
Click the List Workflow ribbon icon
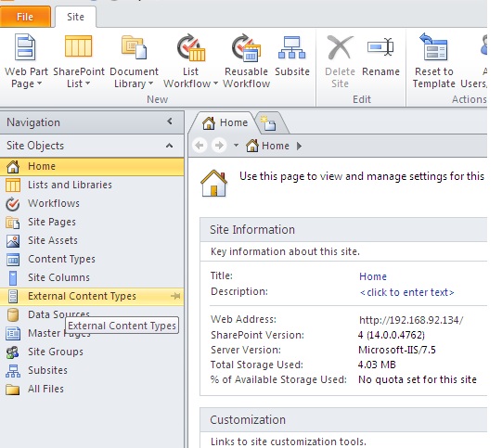pos(191,47)
